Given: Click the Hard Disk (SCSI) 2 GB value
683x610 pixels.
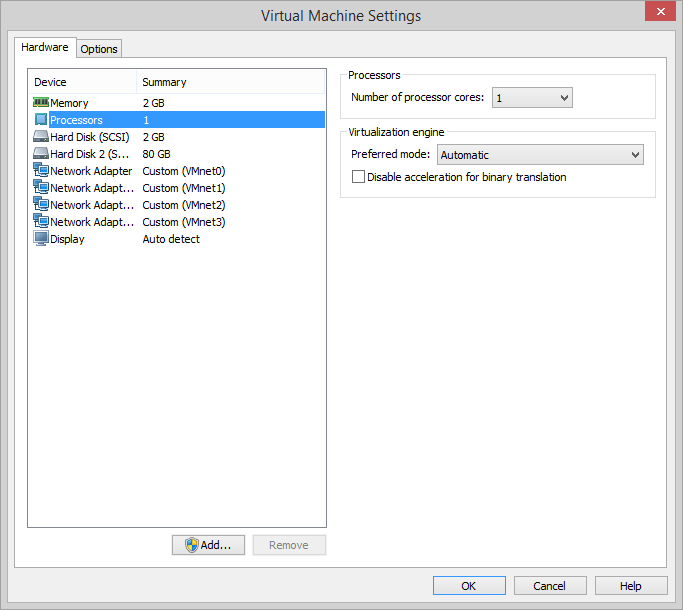Looking at the screenshot, I should tap(153, 137).
